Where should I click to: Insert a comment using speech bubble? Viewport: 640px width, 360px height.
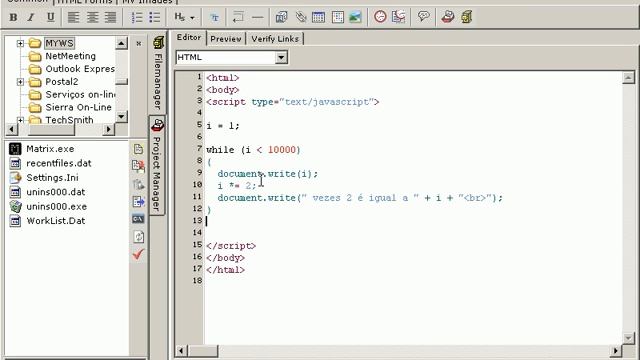tap(423, 17)
